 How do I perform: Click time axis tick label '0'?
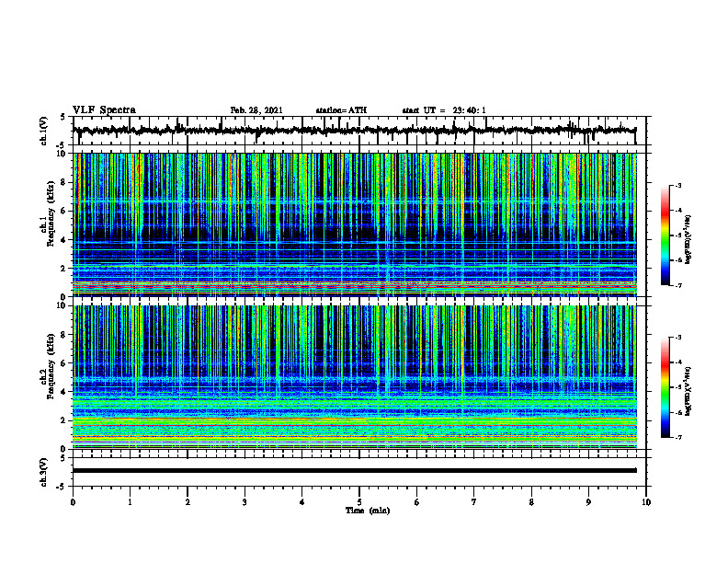[x=73, y=502]
